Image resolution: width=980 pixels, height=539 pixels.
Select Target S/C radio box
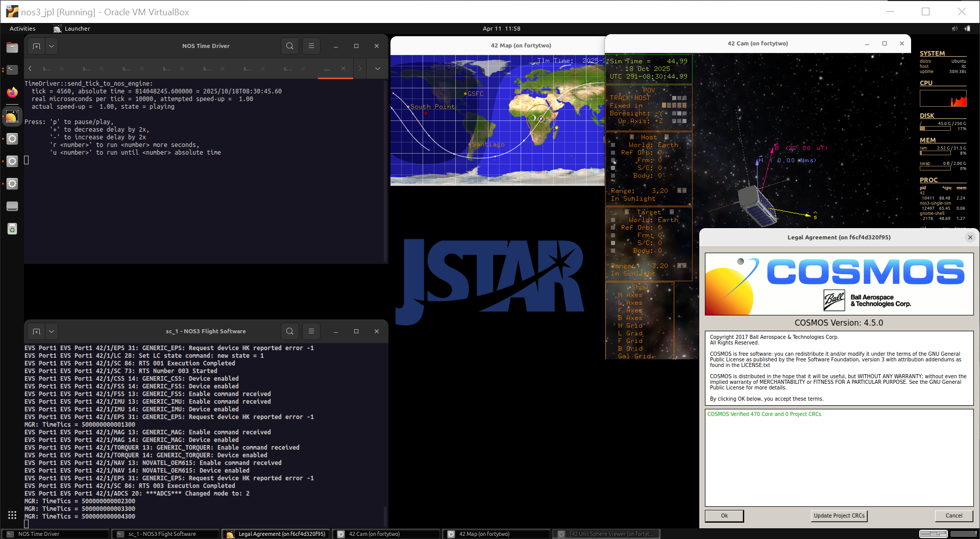tap(613, 243)
